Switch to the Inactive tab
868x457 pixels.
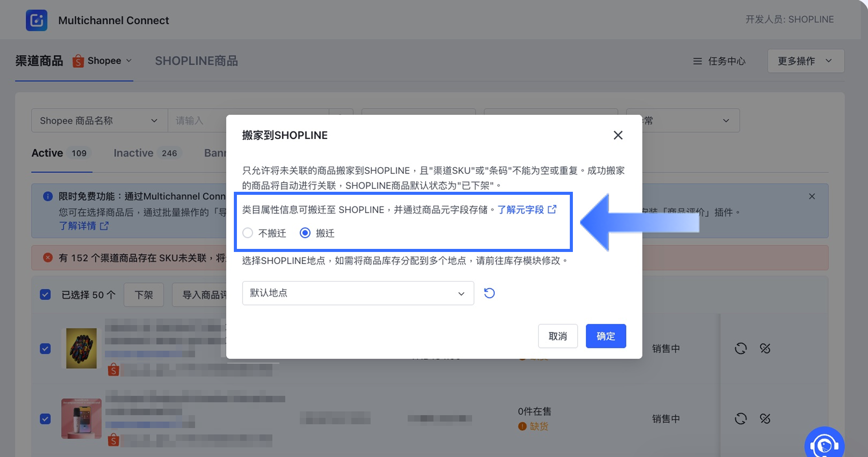147,153
